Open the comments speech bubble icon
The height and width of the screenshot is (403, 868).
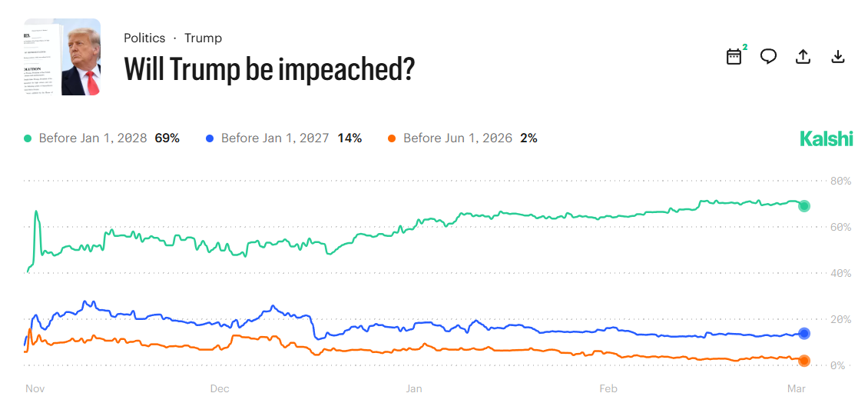[768, 57]
